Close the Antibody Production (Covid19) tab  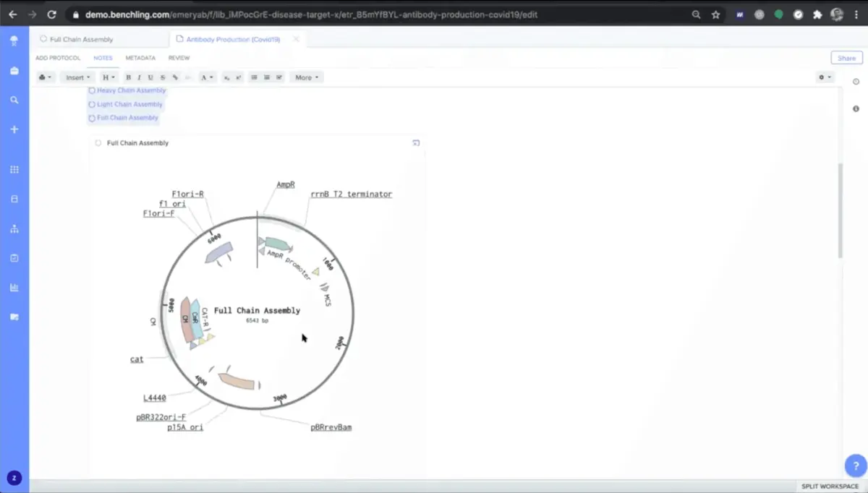tap(296, 39)
